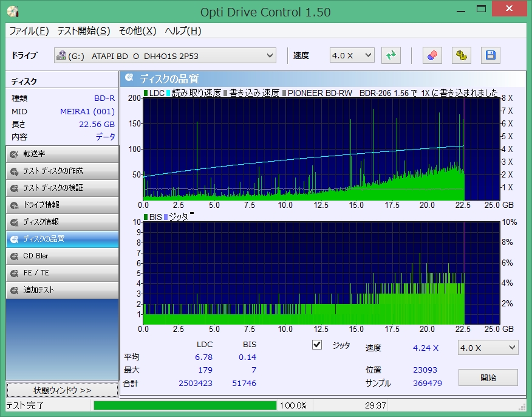The height and width of the screenshot is (417, 532).
Task: Select the 転送率 sidebar tab
Action: (62, 154)
